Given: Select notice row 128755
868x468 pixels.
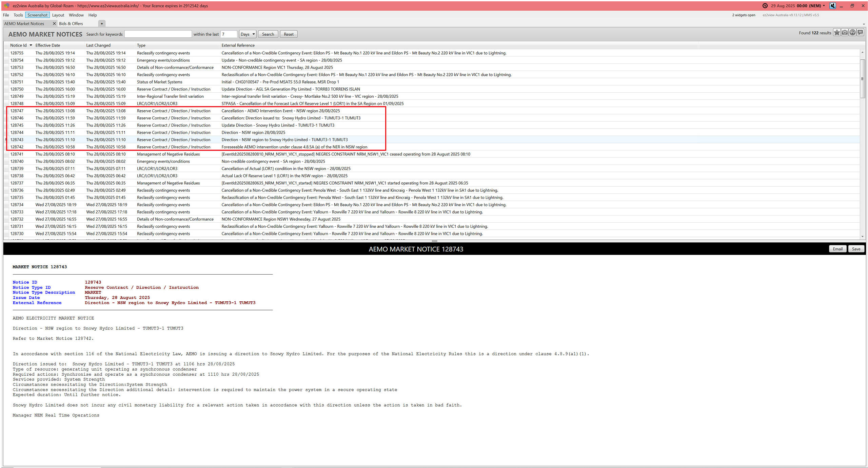Looking at the screenshot, I should [x=432, y=53].
